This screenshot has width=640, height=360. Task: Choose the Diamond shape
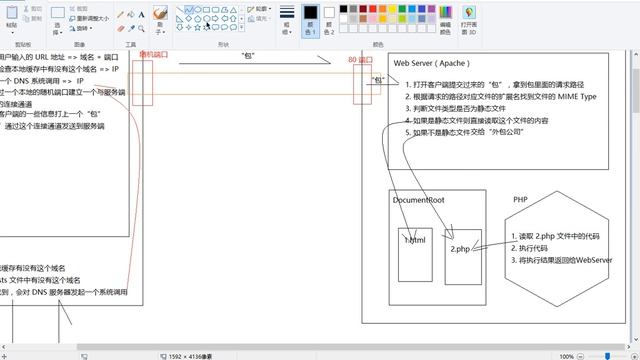point(189,19)
